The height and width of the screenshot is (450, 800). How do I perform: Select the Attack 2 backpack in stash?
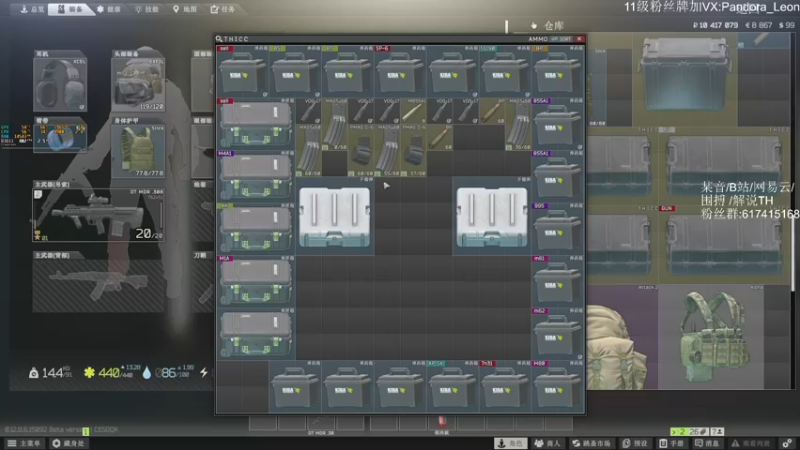(622, 337)
